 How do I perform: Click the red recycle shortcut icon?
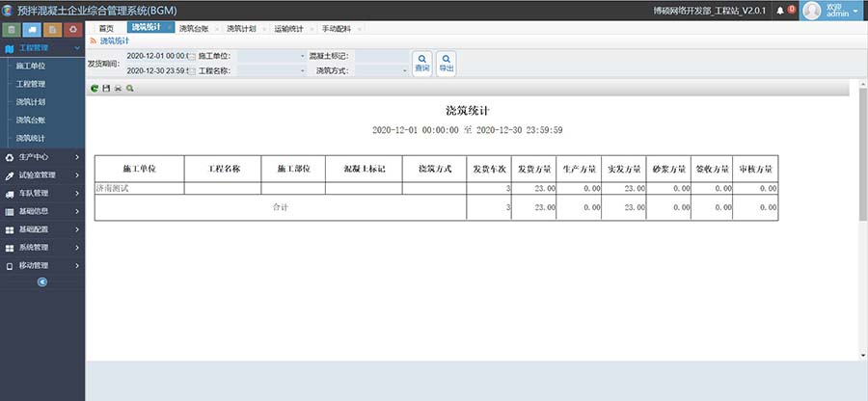(73, 29)
